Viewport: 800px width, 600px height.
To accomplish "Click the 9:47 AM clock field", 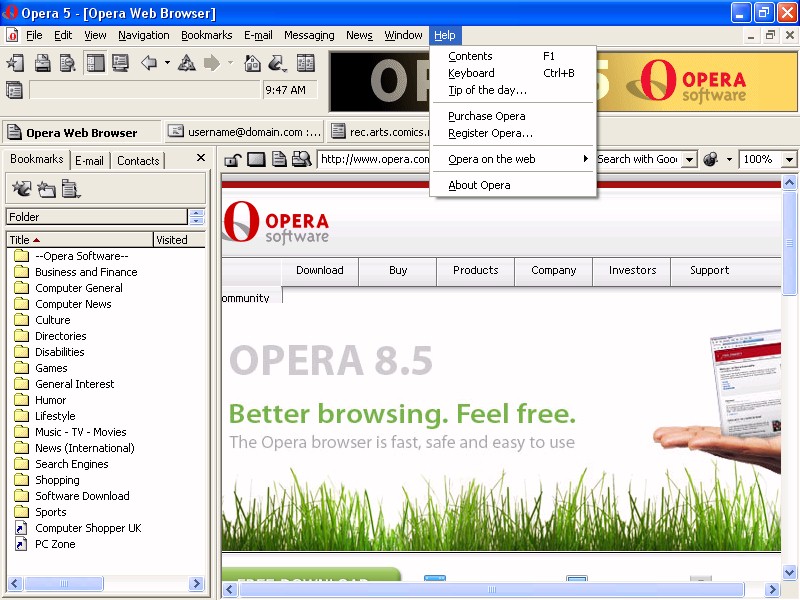I will (290, 90).
